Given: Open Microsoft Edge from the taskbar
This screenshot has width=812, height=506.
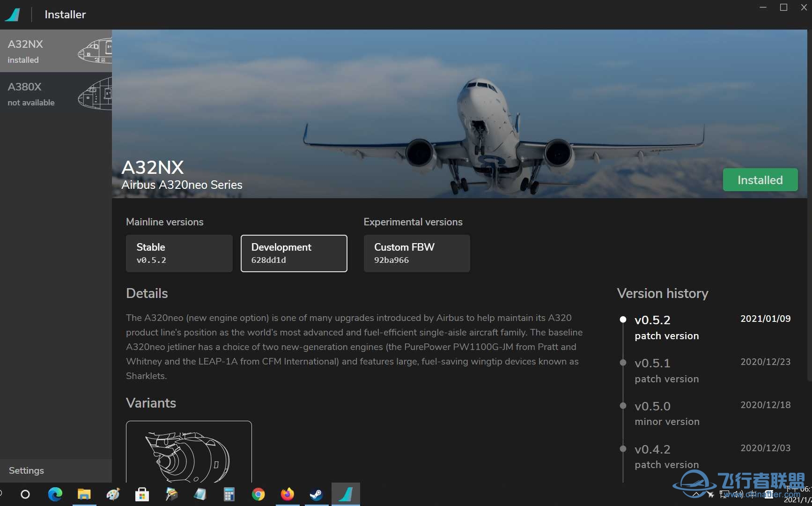Looking at the screenshot, I should point(55,494).
